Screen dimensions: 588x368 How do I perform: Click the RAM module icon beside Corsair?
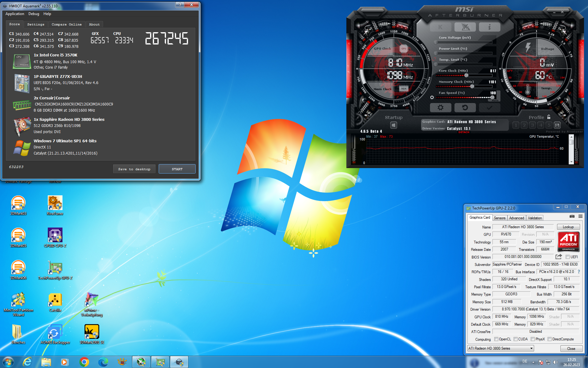coord(21,105)
